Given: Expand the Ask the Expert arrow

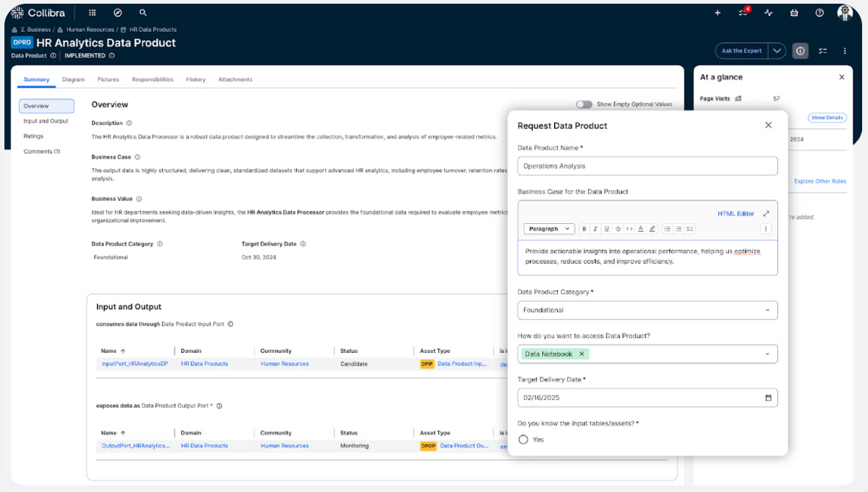Looking at the screenshot, I should [777, 51].
